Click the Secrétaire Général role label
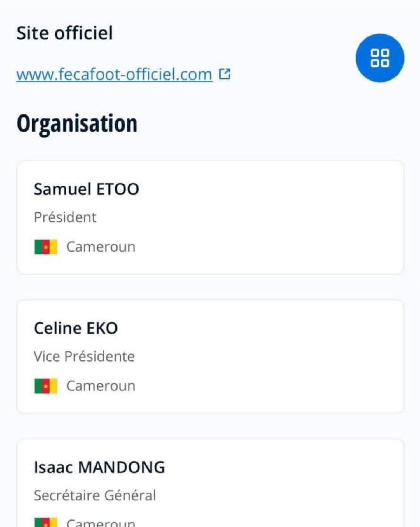This screenshot has width=420, height=527. (x=95, y=495)
